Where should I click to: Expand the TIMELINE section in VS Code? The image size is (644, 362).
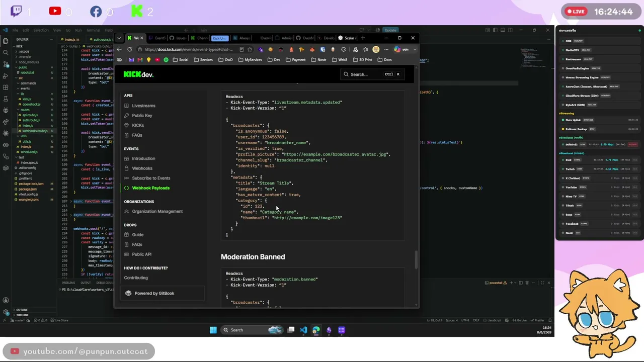(22, 315)
